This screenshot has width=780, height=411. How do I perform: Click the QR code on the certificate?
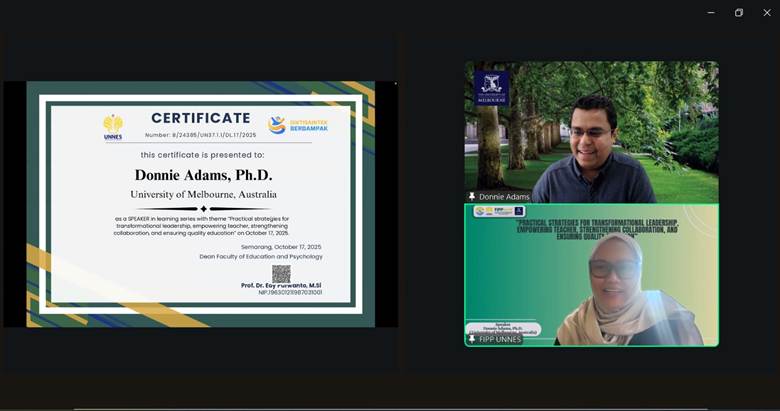point(281,273)
